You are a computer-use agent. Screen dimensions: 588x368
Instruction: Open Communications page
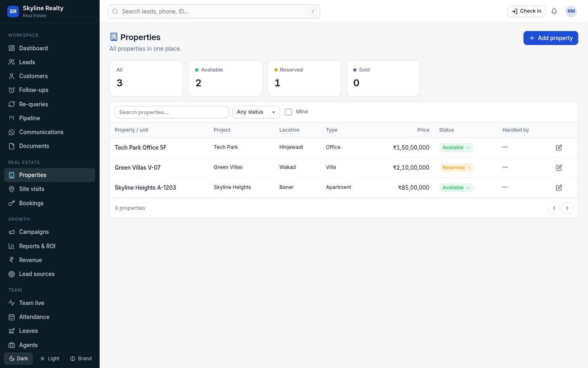click(x=49, y=132)
